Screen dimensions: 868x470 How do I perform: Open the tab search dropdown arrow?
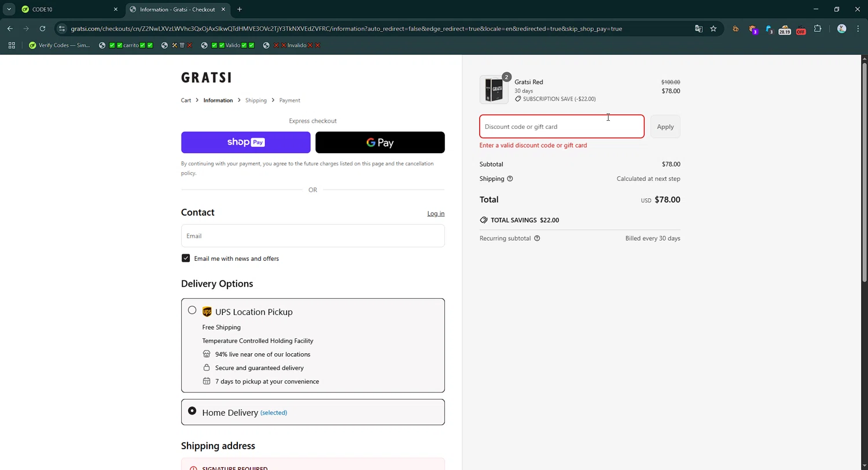[9, 9]
